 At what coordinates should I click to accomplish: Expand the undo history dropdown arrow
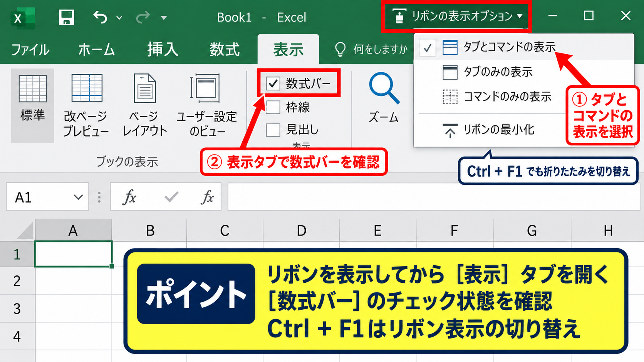point(119,18)
